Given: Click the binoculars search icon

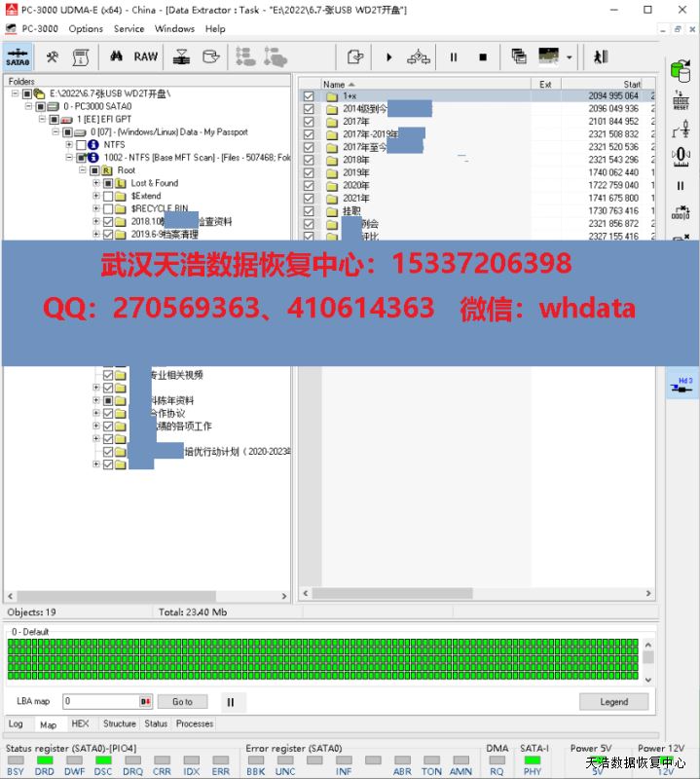Looking at the screenshot, I should click(x=116, y=57).
